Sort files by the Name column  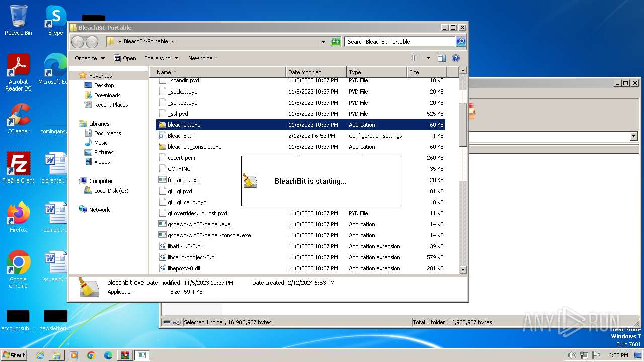(218, 72)
